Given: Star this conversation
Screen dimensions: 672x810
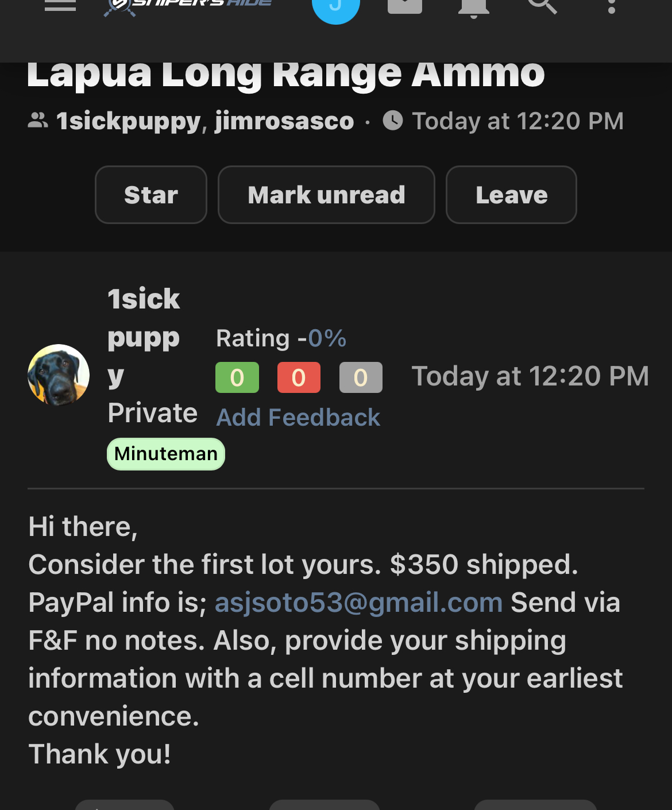Looking at the screenshot, I should (x=151, y=195).
